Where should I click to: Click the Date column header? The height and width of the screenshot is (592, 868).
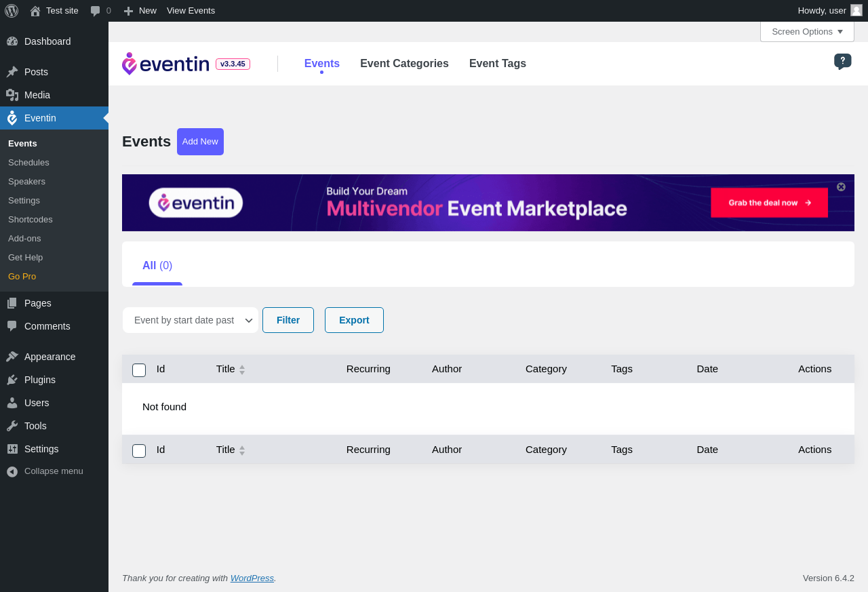(707, 369)
